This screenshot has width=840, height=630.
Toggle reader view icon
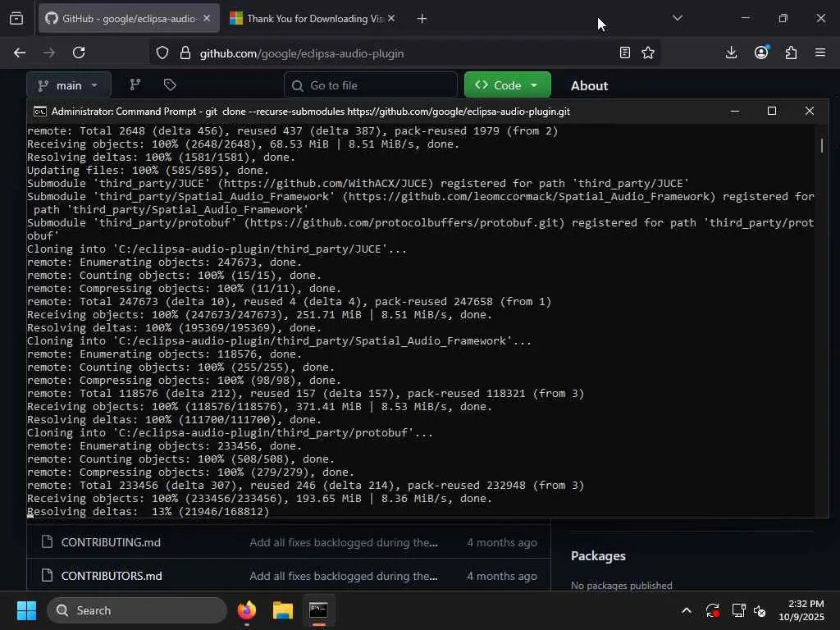(x=624, y=52)
